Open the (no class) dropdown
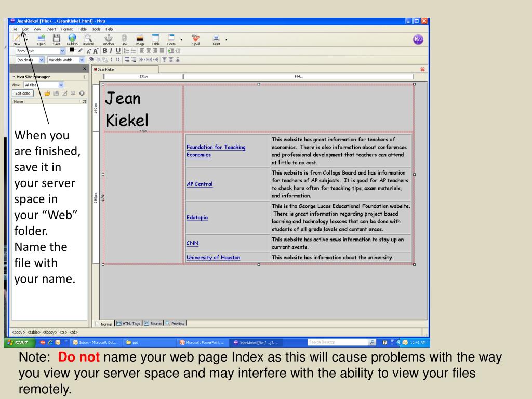This screenshot has height=399, width=532. [x=30, y=60]
